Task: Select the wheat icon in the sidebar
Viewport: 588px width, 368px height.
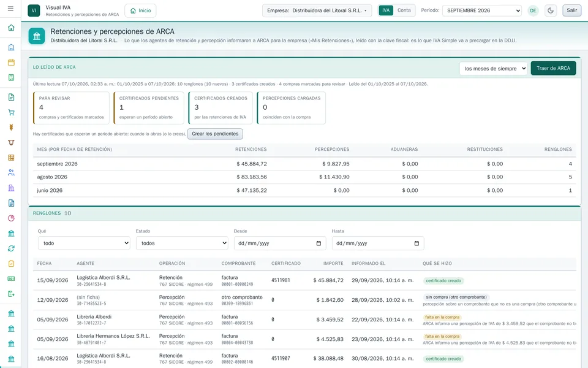Action: pyautogui.click(x=11, y=128)
